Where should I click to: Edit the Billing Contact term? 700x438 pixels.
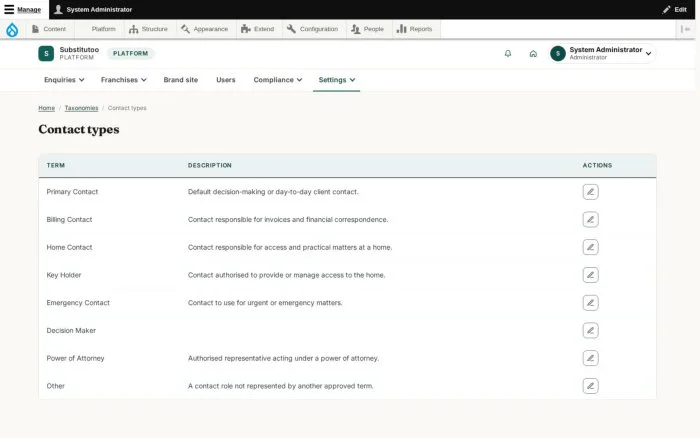(590, 220)
